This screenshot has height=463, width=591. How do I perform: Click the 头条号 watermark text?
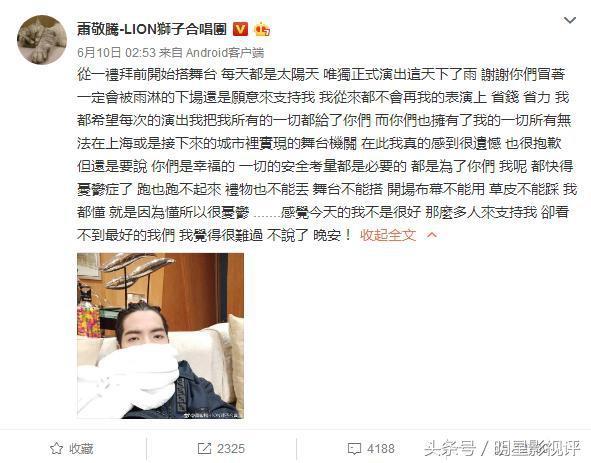click(x=449, y=448)
